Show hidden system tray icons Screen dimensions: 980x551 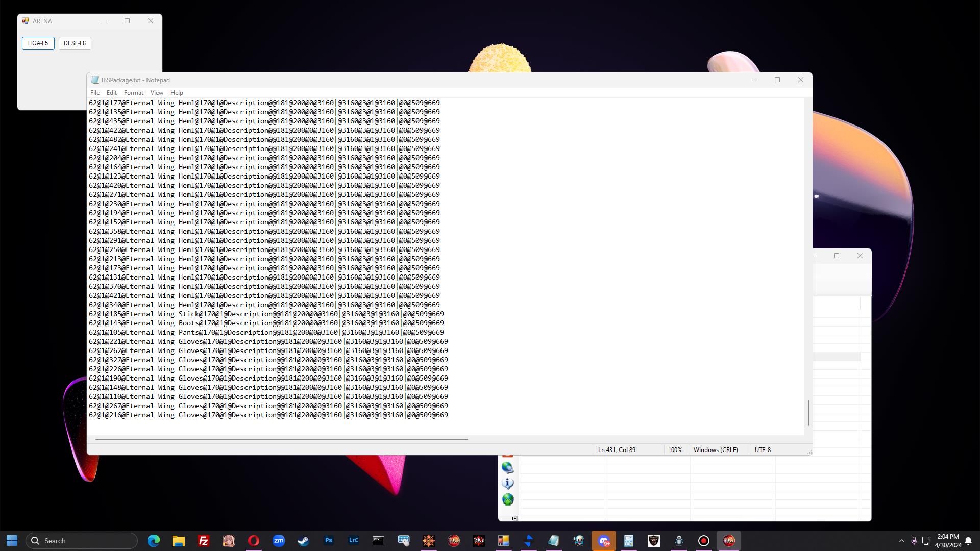point(902,541)
